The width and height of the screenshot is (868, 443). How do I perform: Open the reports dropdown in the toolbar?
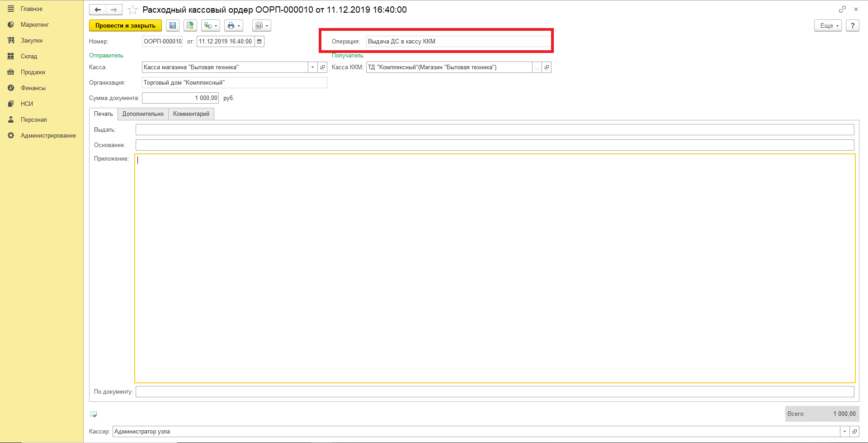262,26
